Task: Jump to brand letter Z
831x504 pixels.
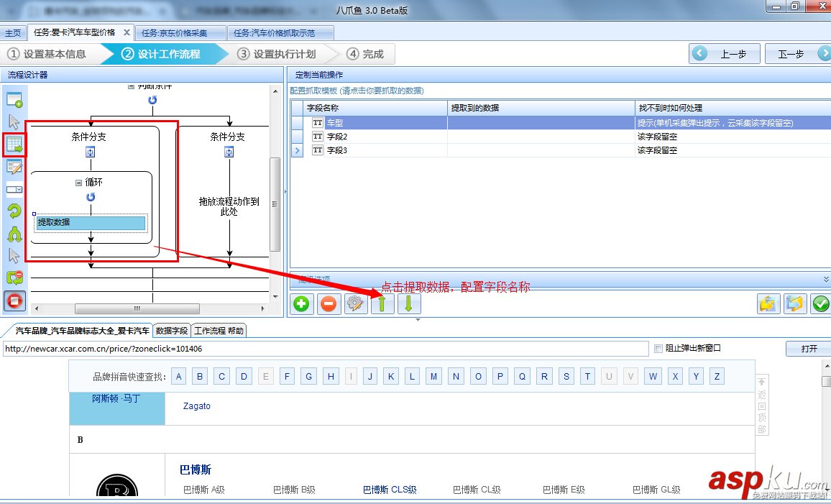Action: pyautogui.click(x=717, y=376)
